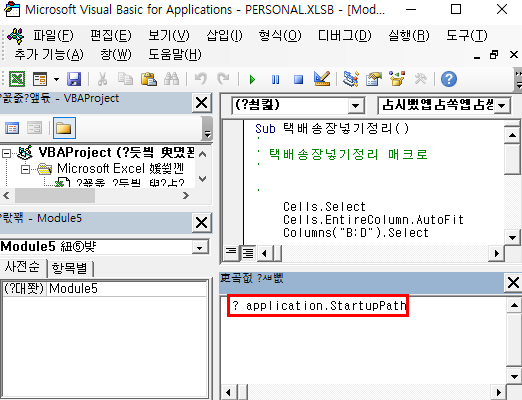Viewport: 522px width, 400px height.
Task: Click the Columns("B:D").Select code line
Action: [x=356, y=233]
